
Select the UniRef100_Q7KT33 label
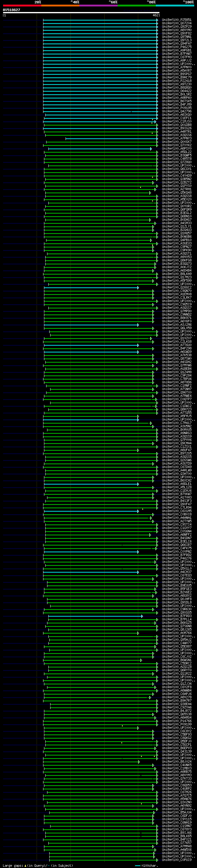click(176, 778)
